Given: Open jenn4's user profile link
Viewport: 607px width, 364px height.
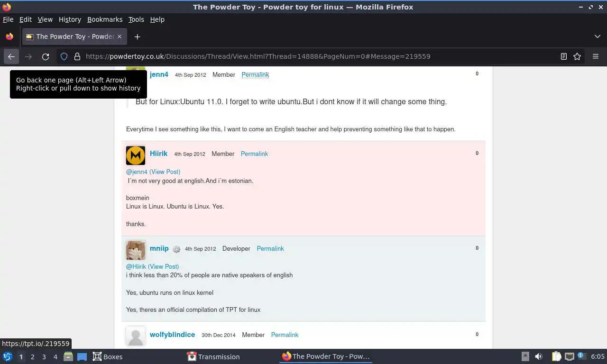Looking at the screenshot, I should tap(159, 74).
